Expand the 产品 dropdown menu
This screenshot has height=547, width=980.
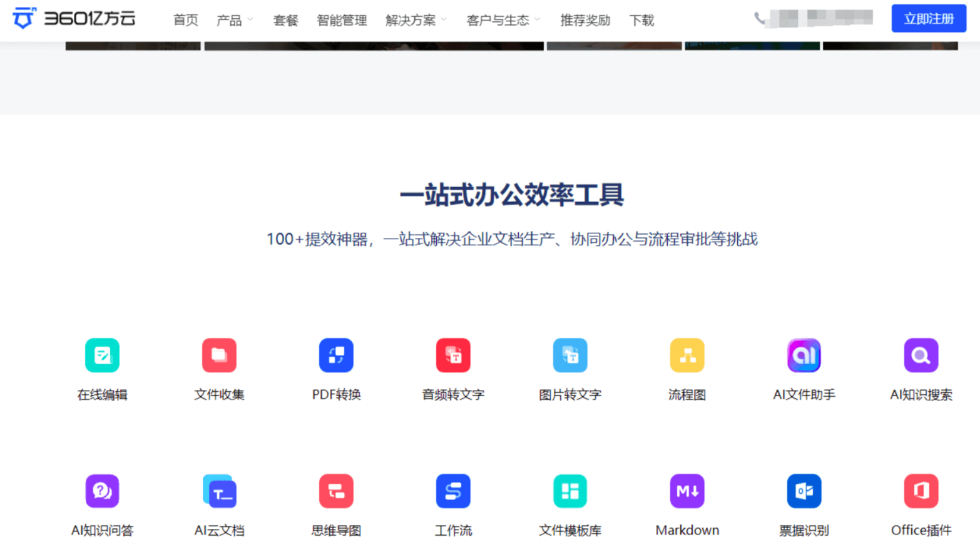coord(235,20)
